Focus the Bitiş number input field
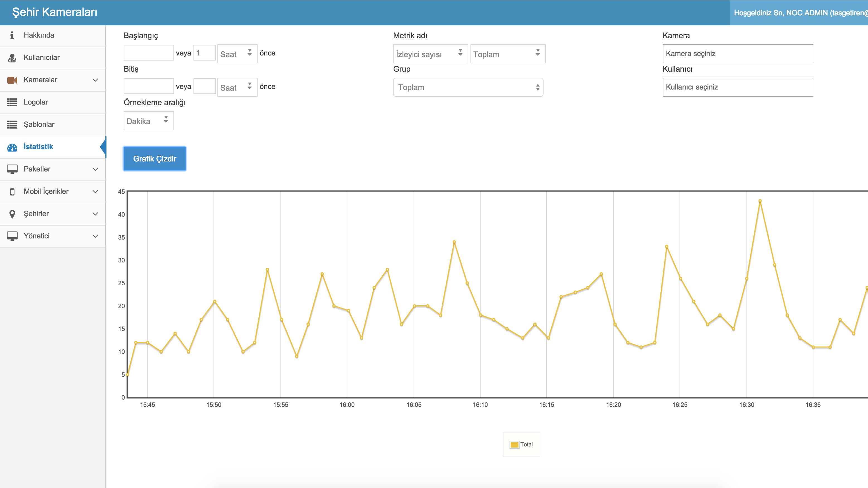The width and height of the screenshot is (868, 488). 204,86
